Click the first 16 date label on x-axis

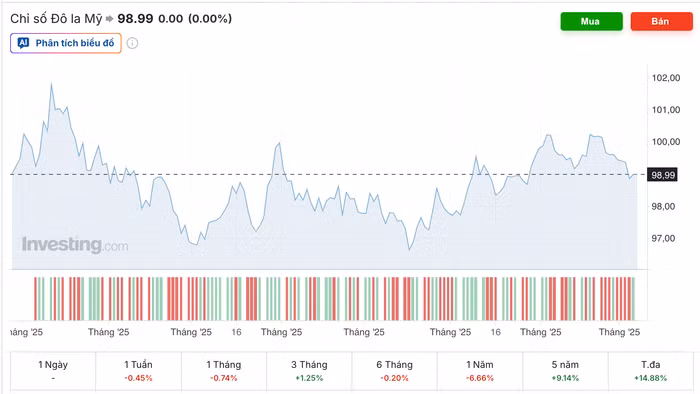pos(236,332)
